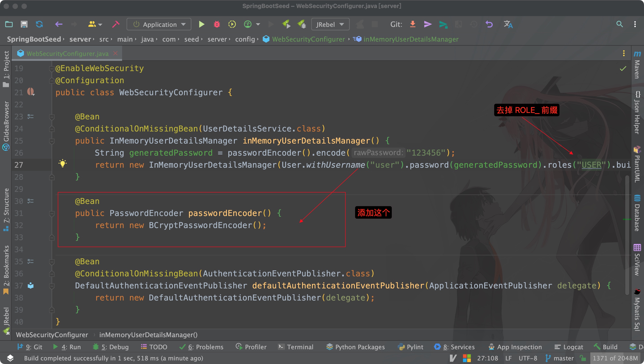Click the config breadcrumb segment
The height and width of the screenshot is (364, 644).
pyautogui.click(x=245, y=39)
